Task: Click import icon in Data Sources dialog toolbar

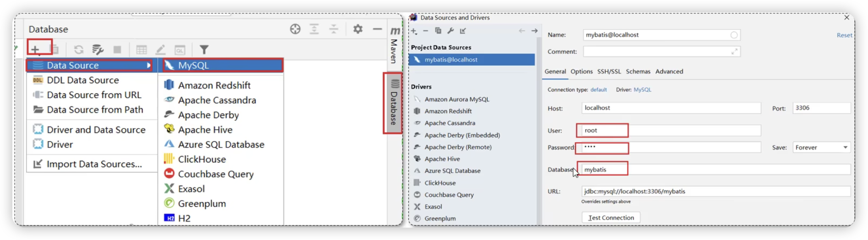Action: click(463, 31)
